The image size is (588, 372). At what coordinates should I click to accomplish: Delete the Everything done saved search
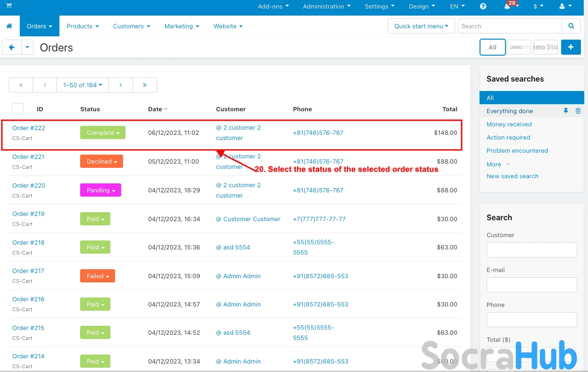(578, 111)
